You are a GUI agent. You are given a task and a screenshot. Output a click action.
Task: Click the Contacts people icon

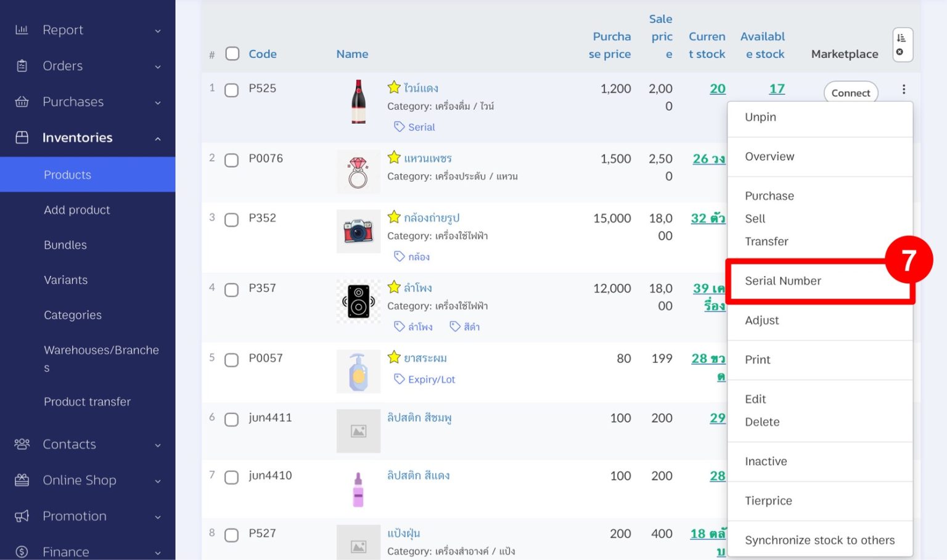[22, 444]
